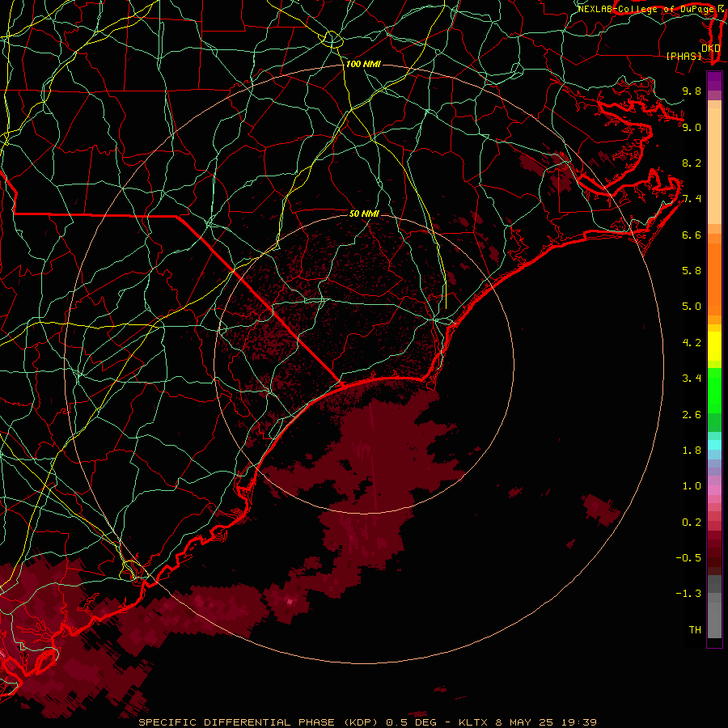Click the 100 NMI range ring label
The height and width of the screenshot is (728, 728).
pos(363,64)
